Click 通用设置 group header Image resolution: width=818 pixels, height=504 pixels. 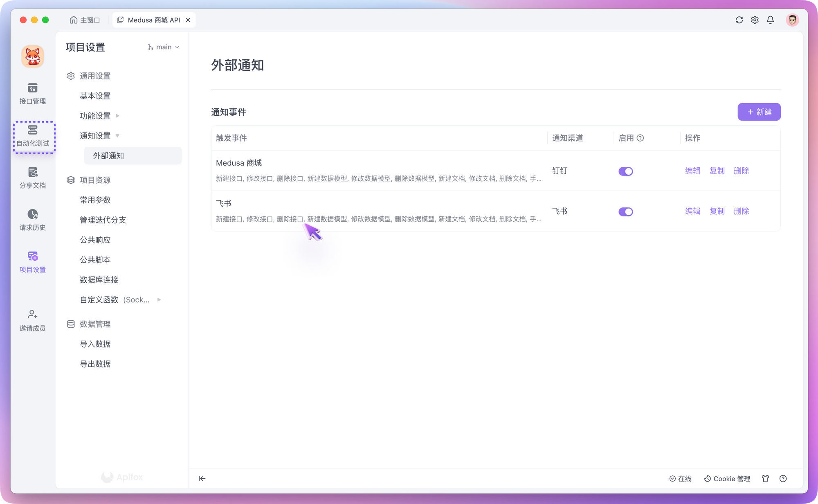[x=89, y=76]
